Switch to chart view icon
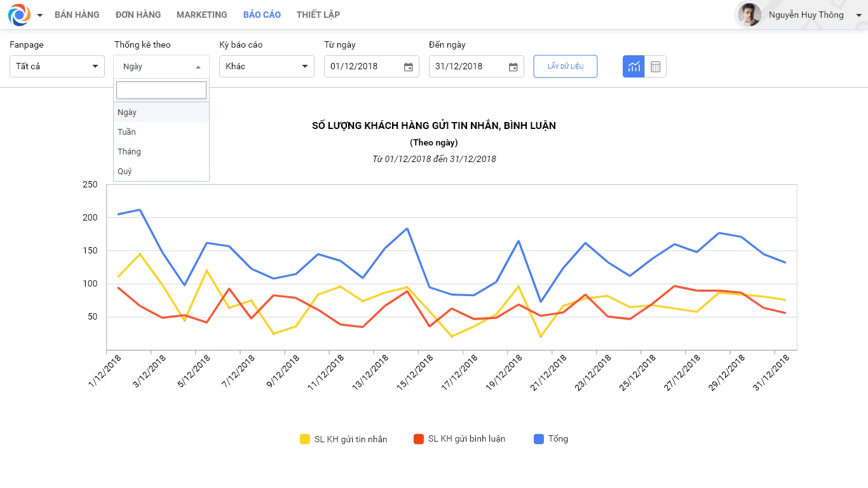Image resolution: width=868 pixels, height=488 pixels. pyautogui.click(x=634, y=67)
